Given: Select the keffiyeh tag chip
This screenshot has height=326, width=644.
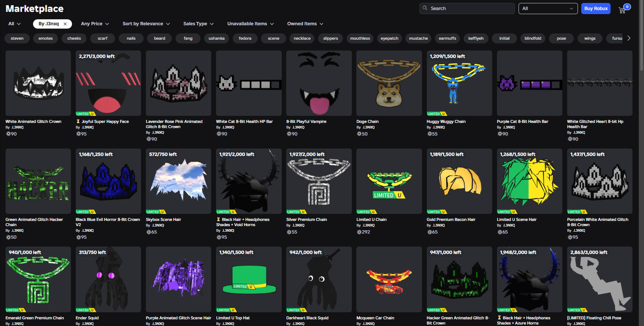Looking at the screenshot, I should 476,38.
